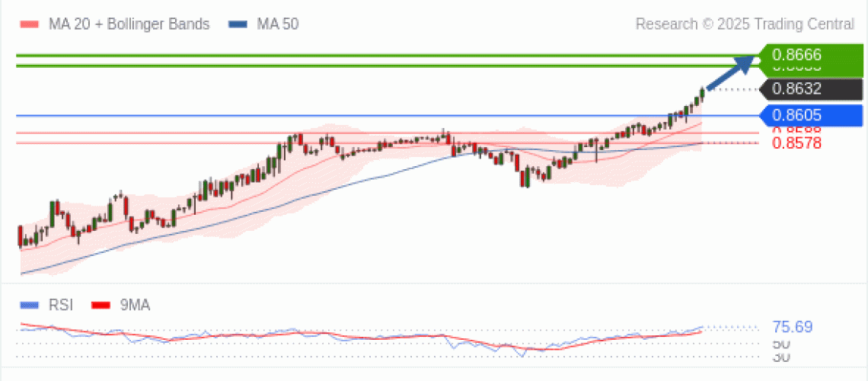
Task: Click the "RSI" legend label
Action: coord(60,305)
